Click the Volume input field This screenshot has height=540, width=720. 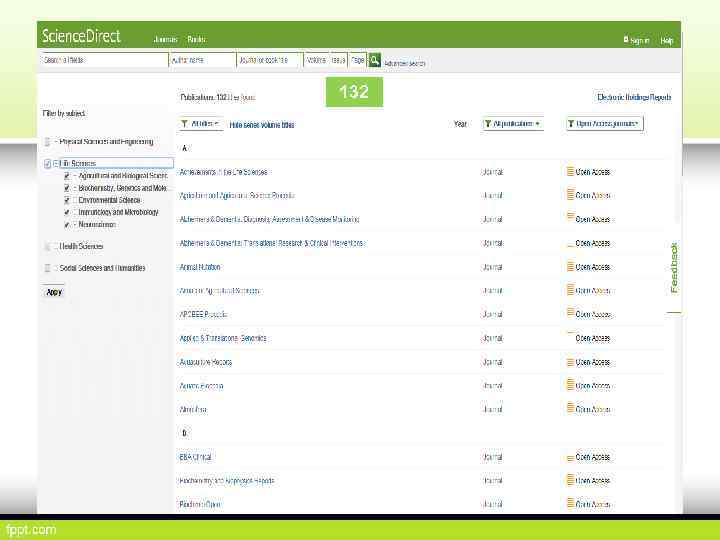pyautogui.click(x=316, y=60)
